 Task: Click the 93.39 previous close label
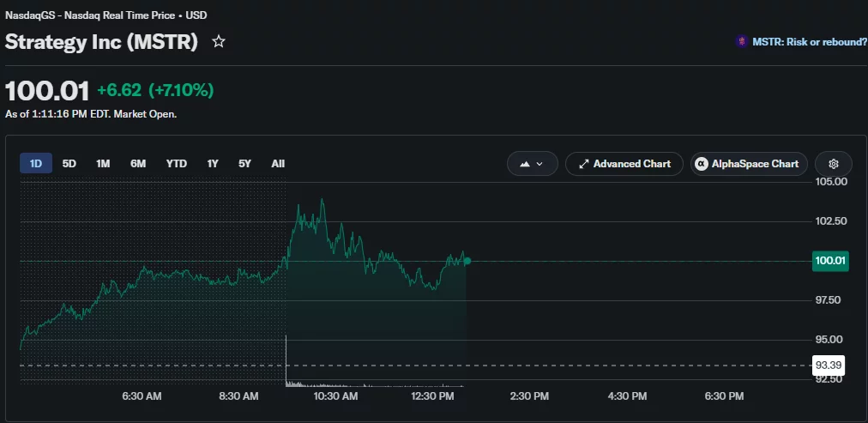tap(829, 366)
